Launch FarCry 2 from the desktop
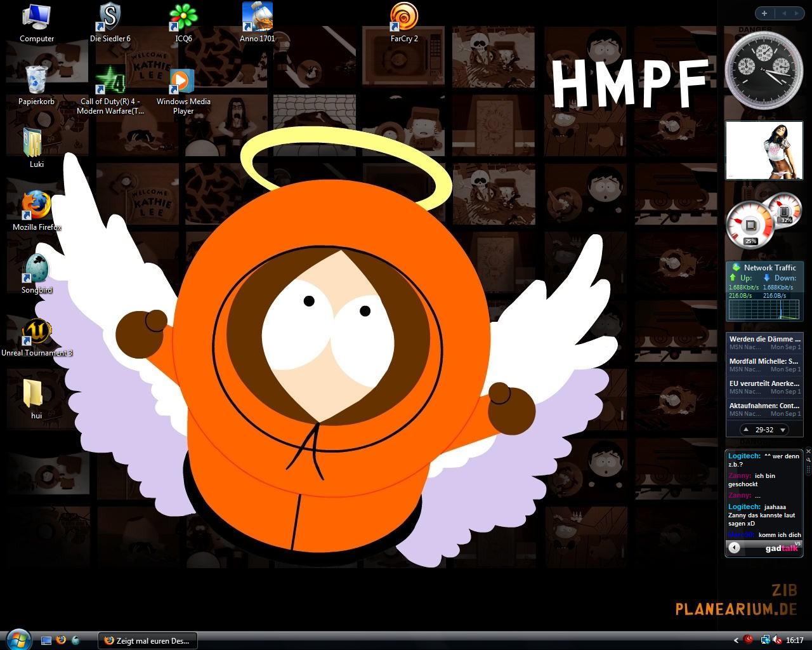Image resolution: width=812 pixels, height=650 pixels. pyautogui.click(x=403, y=17)
